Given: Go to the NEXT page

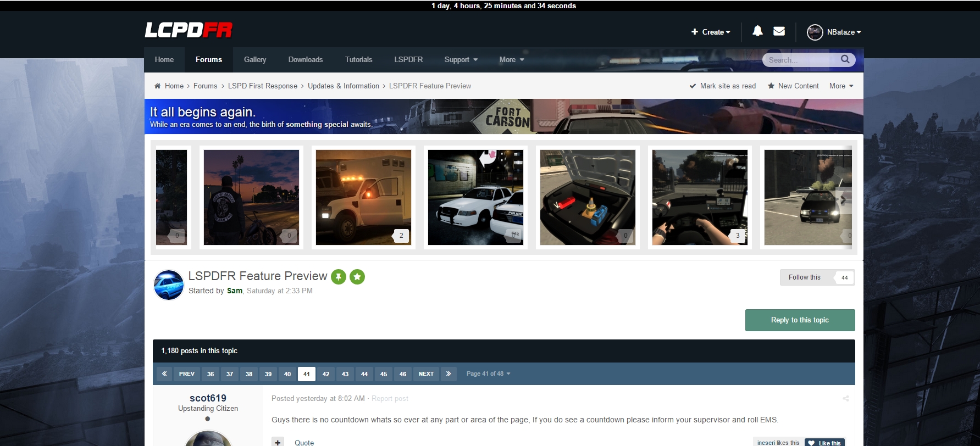Looking at the screenshot, I should pos(426,374).
